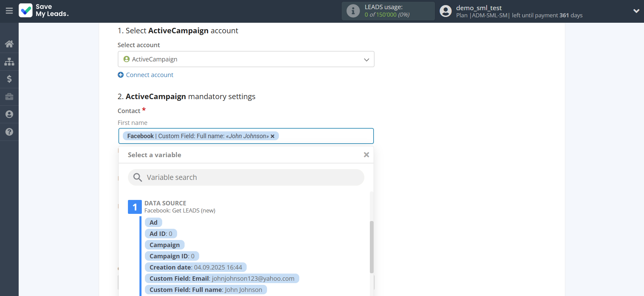The width and height of the screenshot is (644, 296).
Task: Close the Select a variable panel
Action: click(366, 155)
